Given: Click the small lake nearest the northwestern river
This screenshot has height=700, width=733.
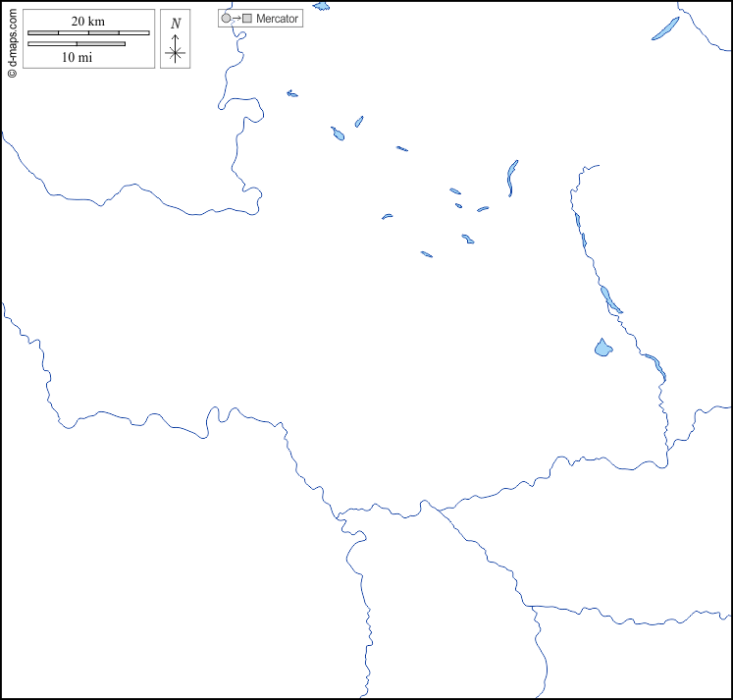Looking at the screenshot, I should pyautogui.click(x=292, y=94).
